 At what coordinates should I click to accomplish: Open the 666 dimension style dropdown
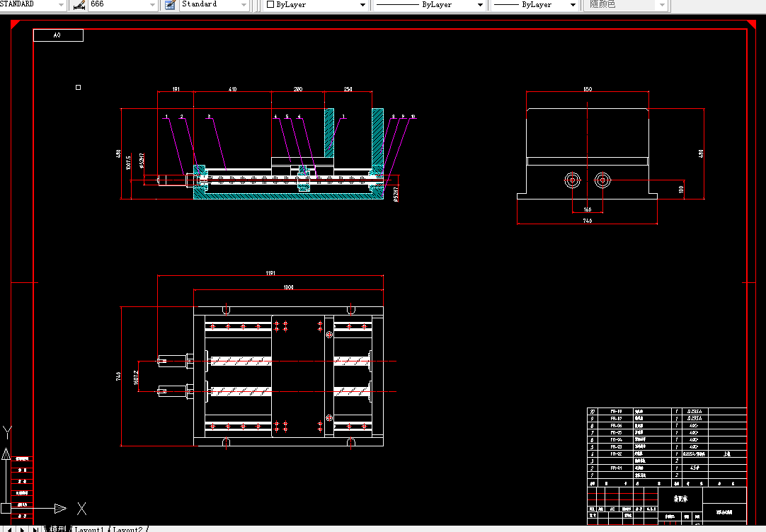coord(152,5)
